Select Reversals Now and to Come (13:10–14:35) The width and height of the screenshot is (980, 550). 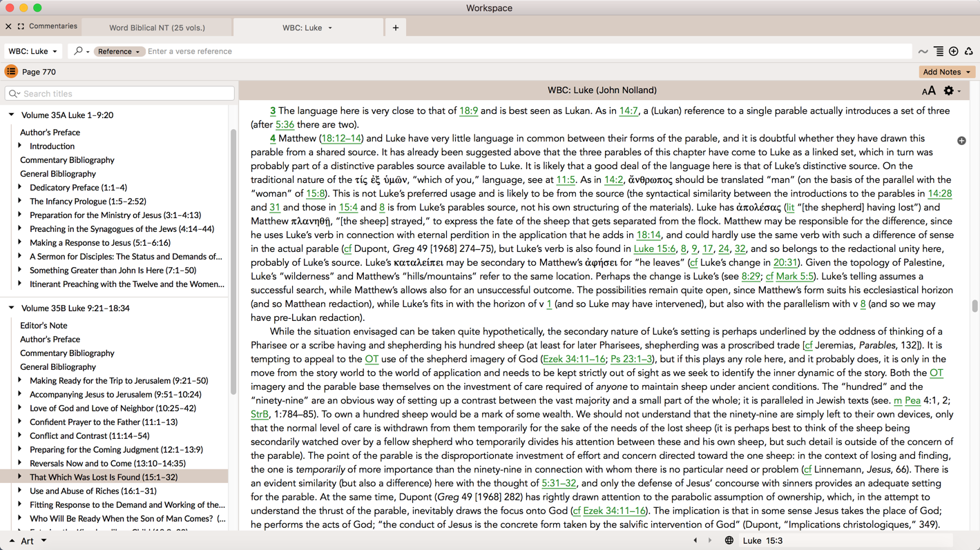(108, 464)
